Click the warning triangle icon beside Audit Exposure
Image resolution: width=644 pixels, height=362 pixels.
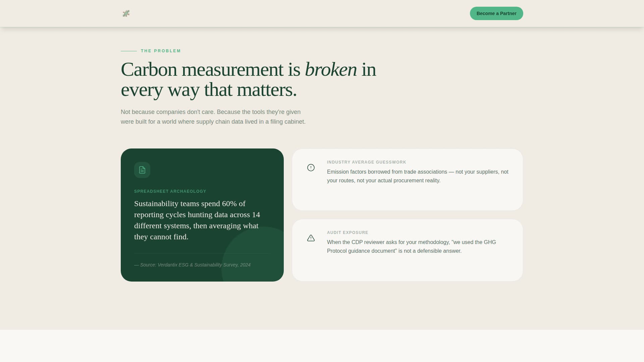point(311,238)
